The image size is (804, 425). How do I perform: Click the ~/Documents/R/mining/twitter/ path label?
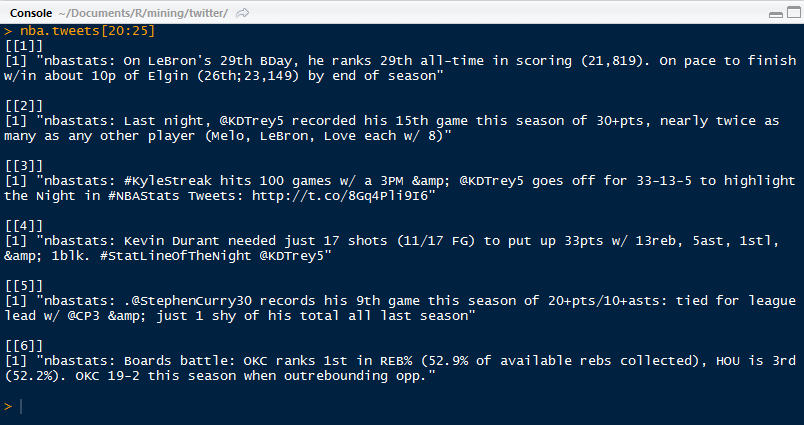point(144,13)
